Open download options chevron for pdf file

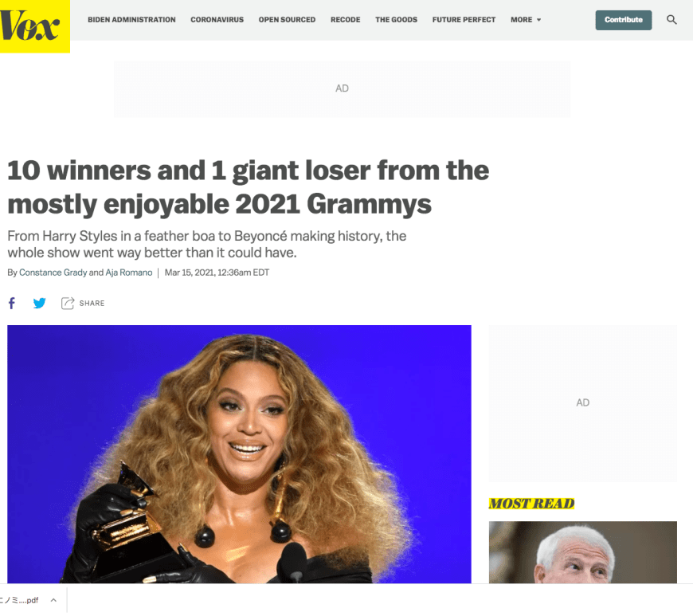53,600
